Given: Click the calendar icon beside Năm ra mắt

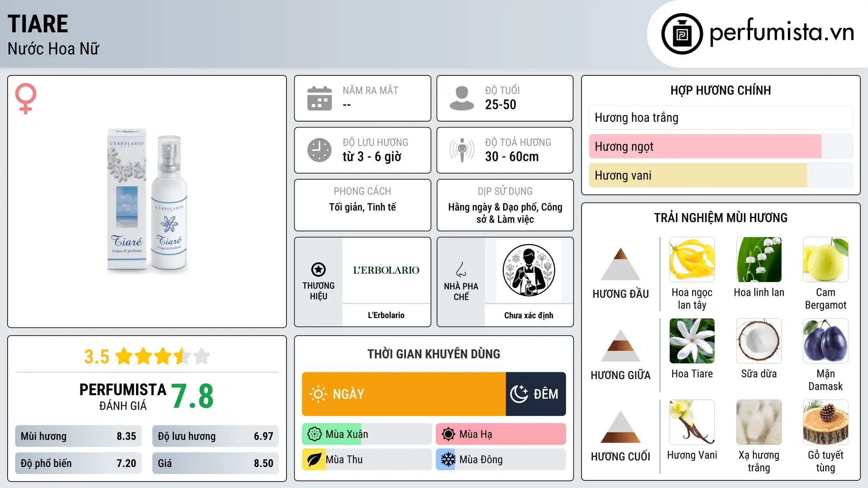Looking at the screenshot, I should [320, 98].
